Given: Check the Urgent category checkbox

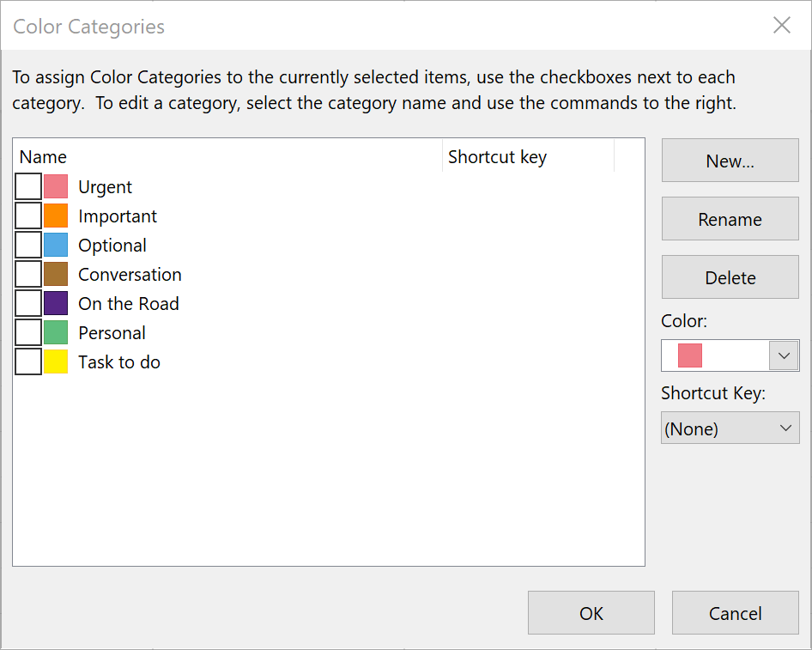Looking at the screenshot, I should [x=28, y=186].
